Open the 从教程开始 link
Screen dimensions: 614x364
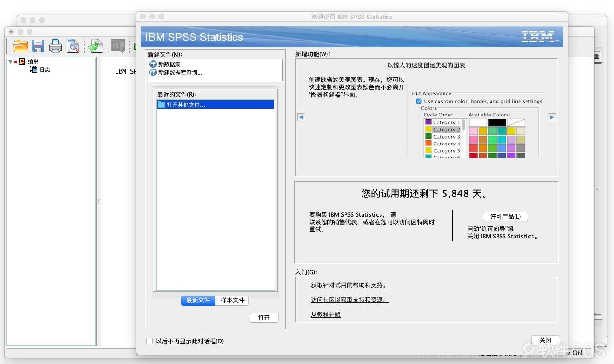[326, 315]
